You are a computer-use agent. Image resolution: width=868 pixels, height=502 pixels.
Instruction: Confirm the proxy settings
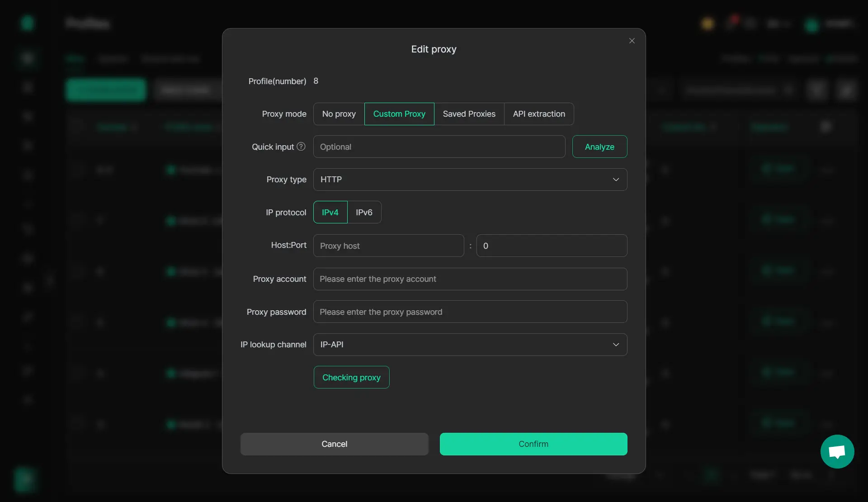(533, 444)
